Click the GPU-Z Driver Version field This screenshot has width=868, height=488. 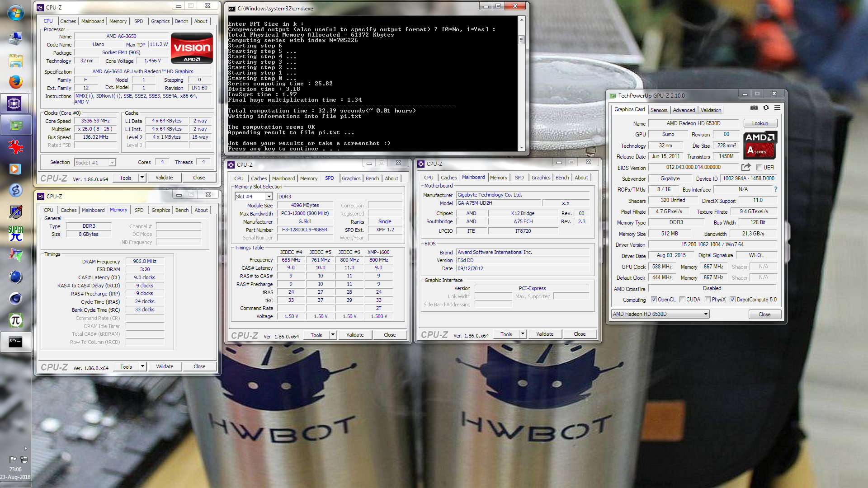(712, 244)
